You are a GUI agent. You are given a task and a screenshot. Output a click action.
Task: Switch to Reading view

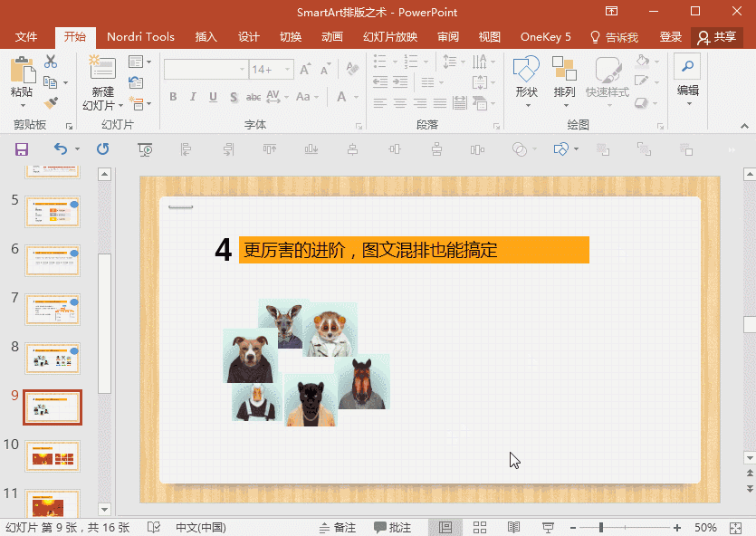click(x=513, y=528)
